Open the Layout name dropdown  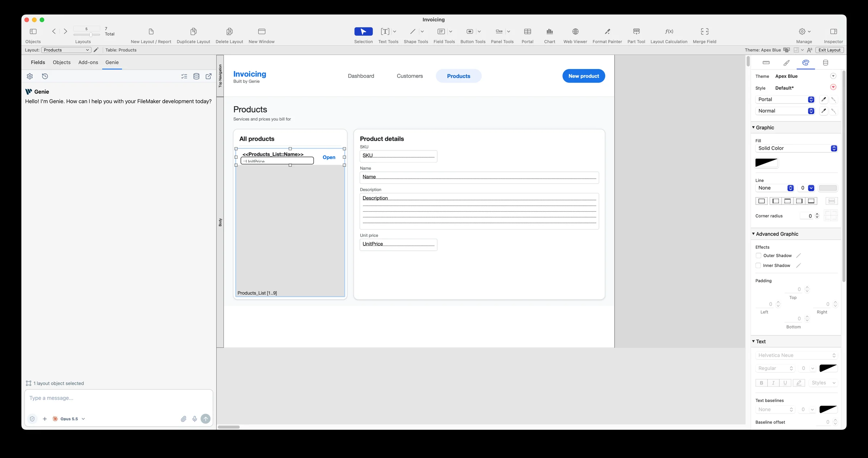click(66, 50)
